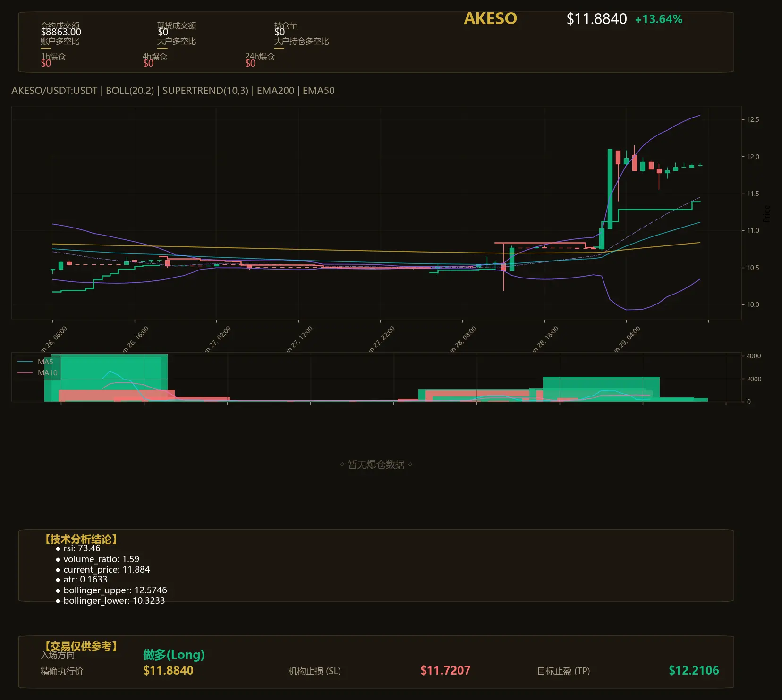The height and width of the screenshot is (700, 782).
Task: Click the 1h爆仓 label
Action: coord(53,57)
